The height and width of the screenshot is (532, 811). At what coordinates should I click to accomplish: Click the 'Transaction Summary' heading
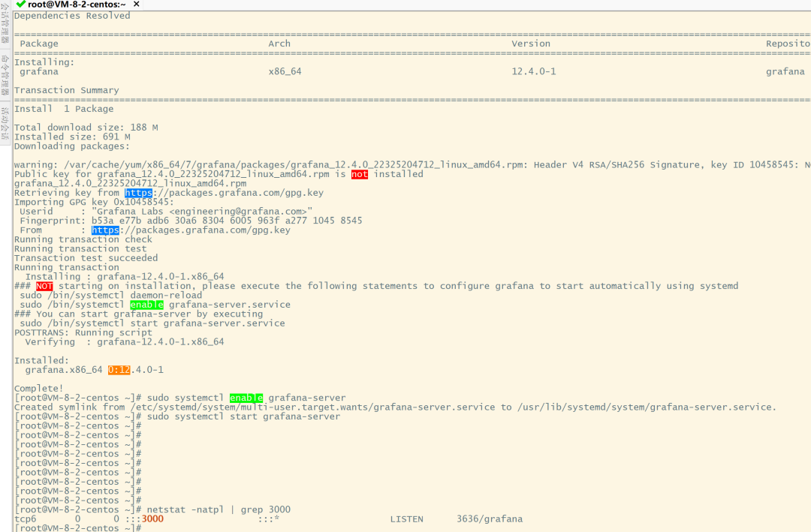tap(67, 90)
